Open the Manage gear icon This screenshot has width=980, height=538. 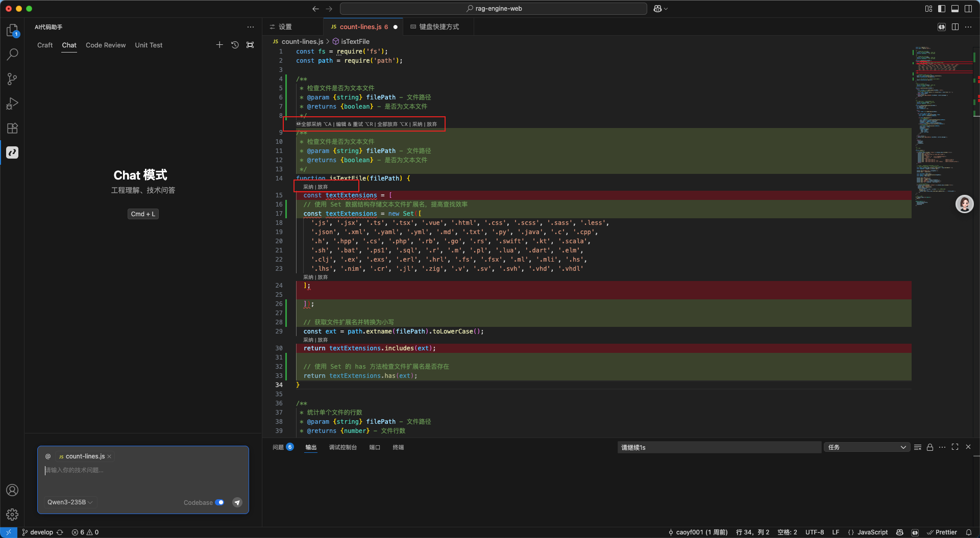coord(12,515)
